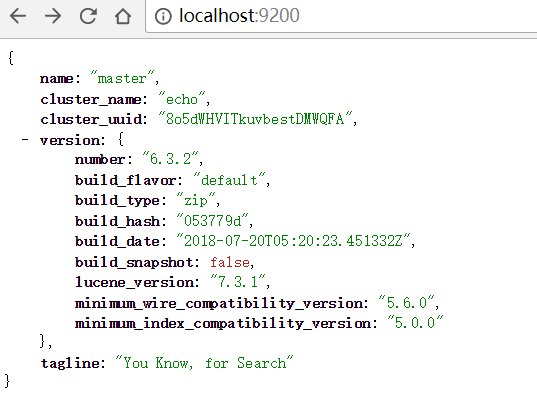Select the "6.3.2" version number
Image resolution: width=537 pixels, height=399 pixels.
pyautogui.click(x=170, y=159)
